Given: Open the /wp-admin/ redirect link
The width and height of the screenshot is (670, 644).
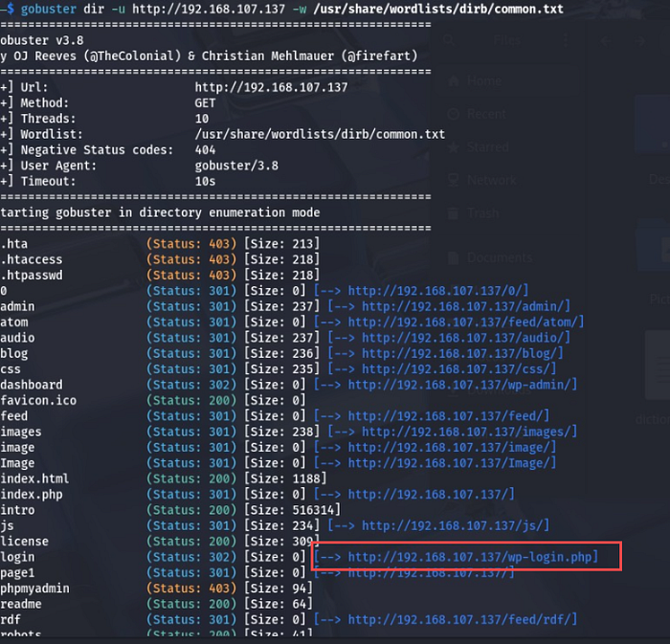Looking at the screenshot, I should click(459, 385).
